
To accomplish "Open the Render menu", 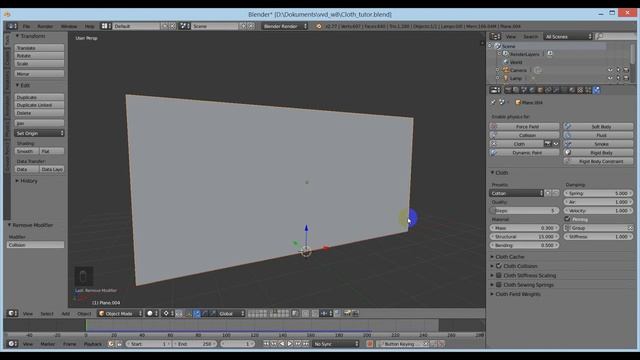I will click(x=45, y=26).
